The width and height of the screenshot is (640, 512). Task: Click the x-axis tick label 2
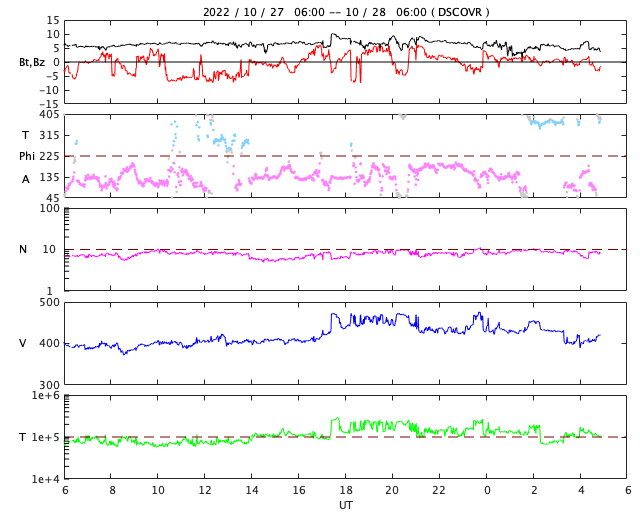[534, 490]
